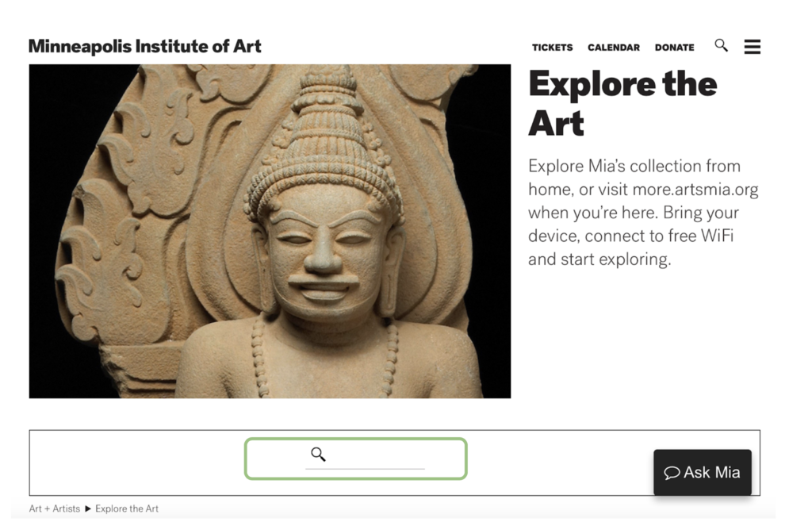Image resolution: width=812 pixels, height=526 pixels.
Task: Click Explore the Art breadcrumb link
Action: click(x=127, y=509)
